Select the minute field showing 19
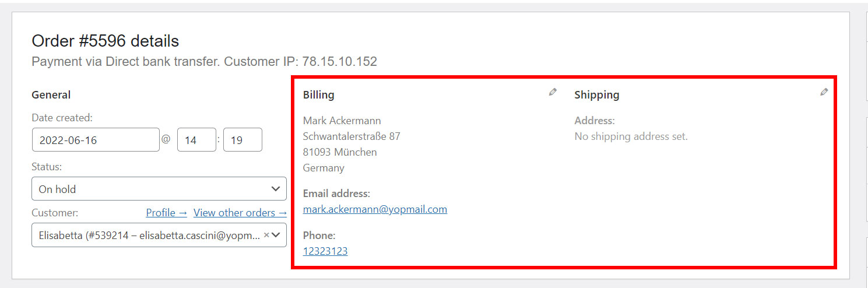Screen dimensions: 868x288 coord(243,140)
